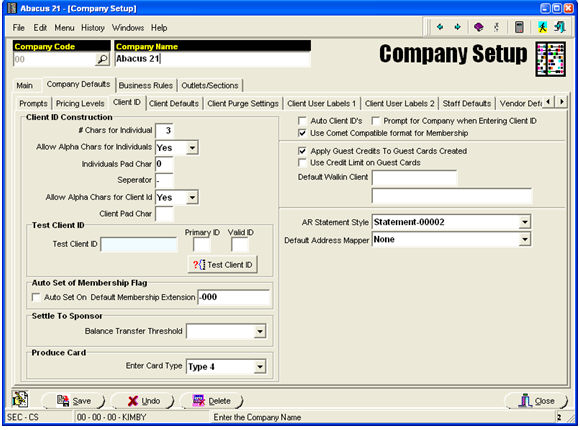The image size is (580, 430).
Task: Open the Menu menu item
Action: click(x=64, y=28)
